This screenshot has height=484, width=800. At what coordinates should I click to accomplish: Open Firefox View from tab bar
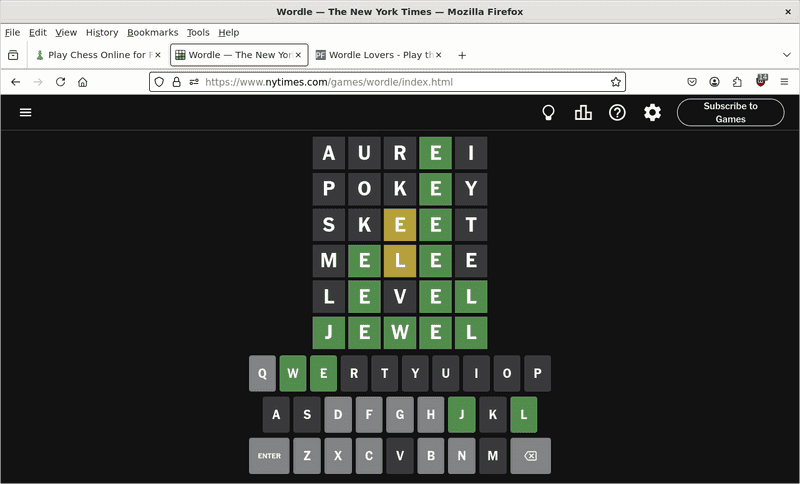13,55
